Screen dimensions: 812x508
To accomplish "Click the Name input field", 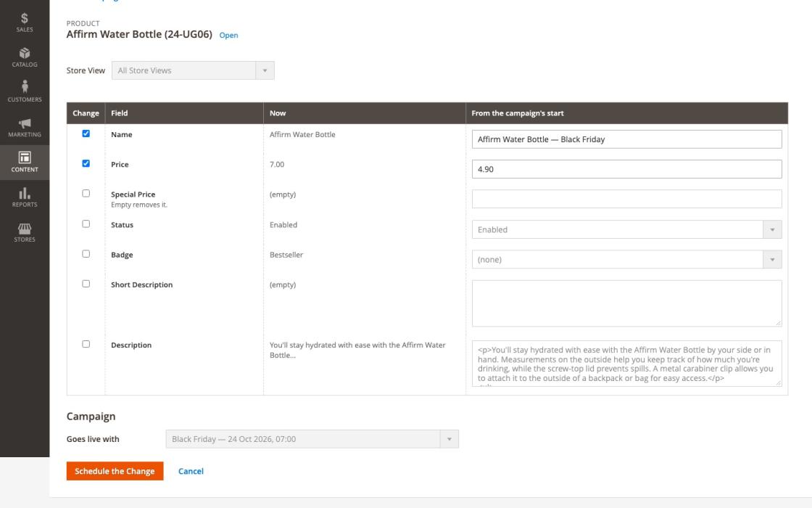I will [x=626, y=139].
